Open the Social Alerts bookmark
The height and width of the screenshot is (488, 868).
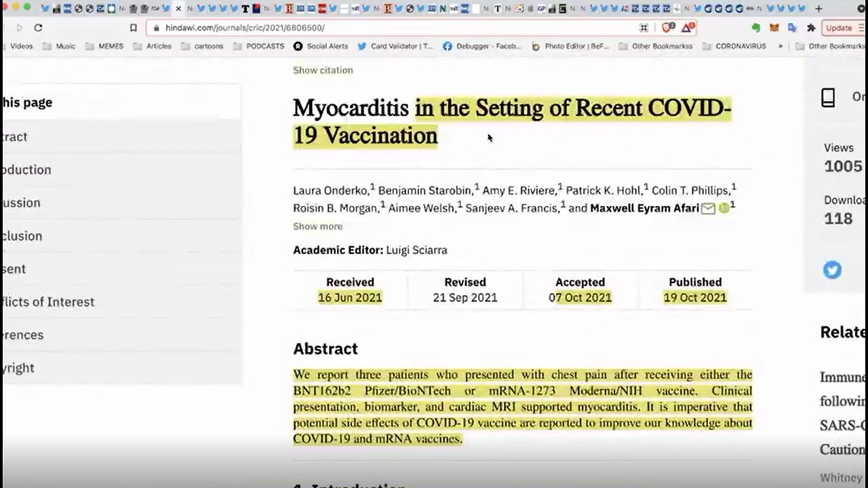click(x=321, y=46)
